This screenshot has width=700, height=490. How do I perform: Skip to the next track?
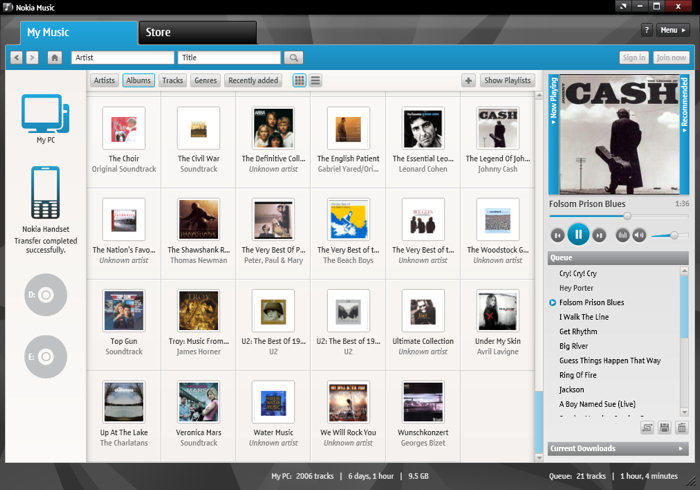(599, 235)
